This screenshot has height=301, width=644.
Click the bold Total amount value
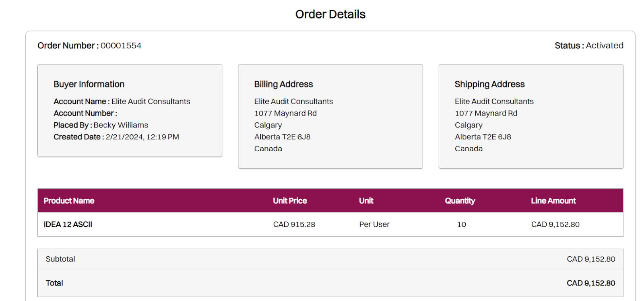pos(590,283)
